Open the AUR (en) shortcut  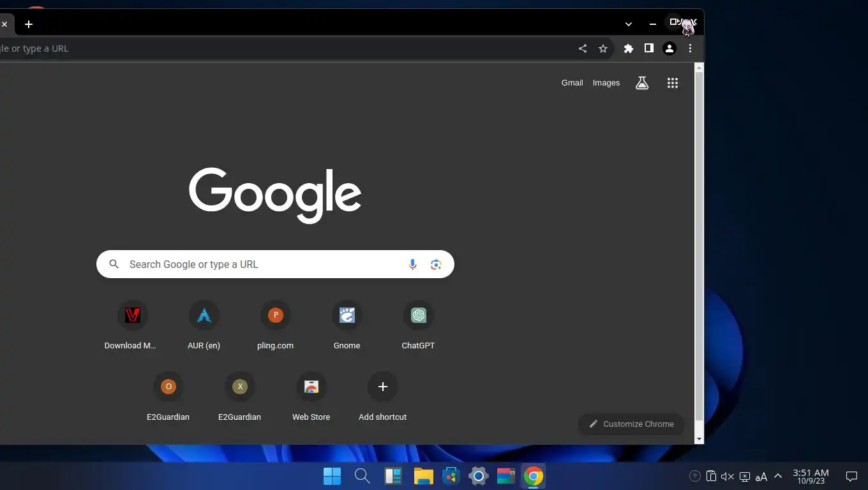pos(204,327)
